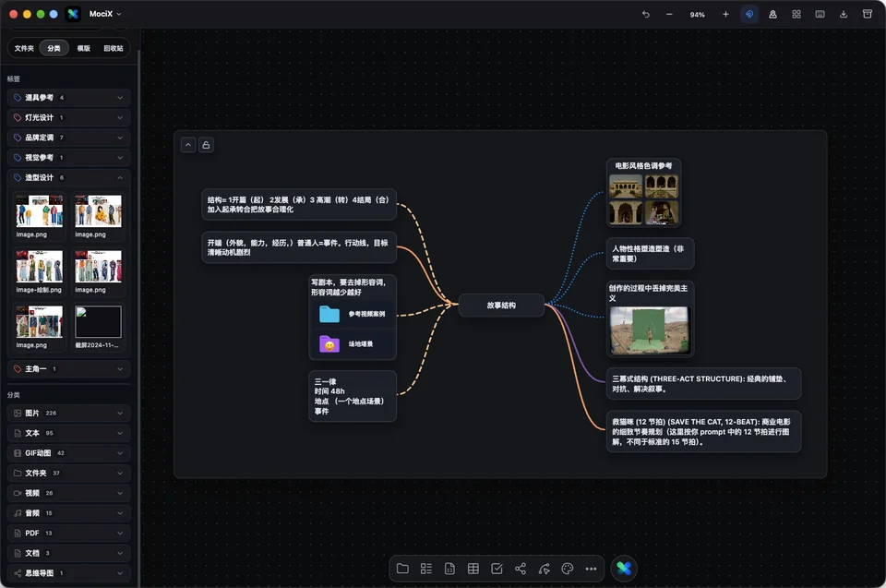Open the MociX app title dropdown
886x588 pixels.
click(x=105, y=14)
